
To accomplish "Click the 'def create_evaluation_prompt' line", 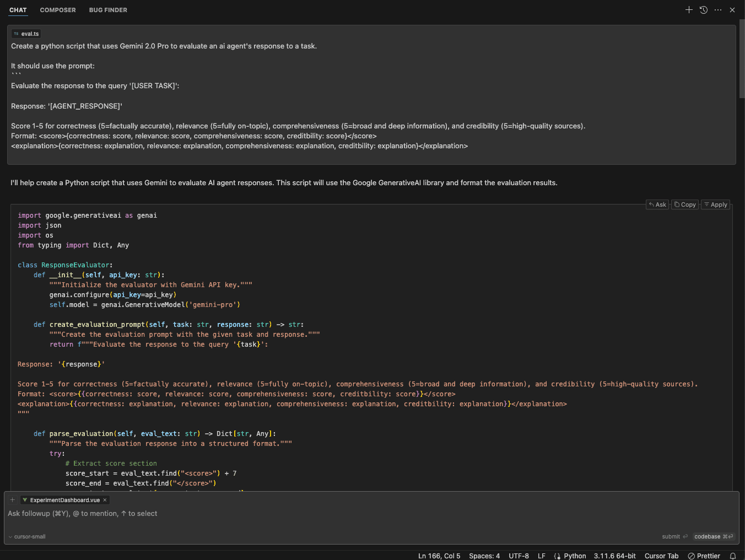I will point(169,325).
